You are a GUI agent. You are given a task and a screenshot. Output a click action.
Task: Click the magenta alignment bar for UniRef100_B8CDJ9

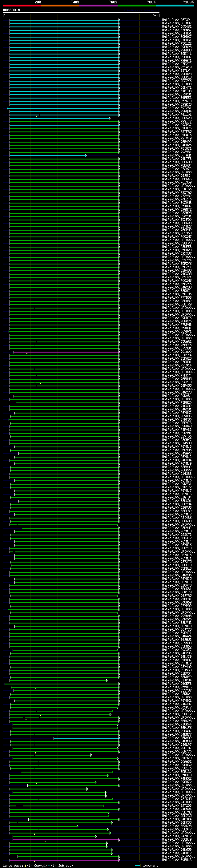tap(66, 840)
